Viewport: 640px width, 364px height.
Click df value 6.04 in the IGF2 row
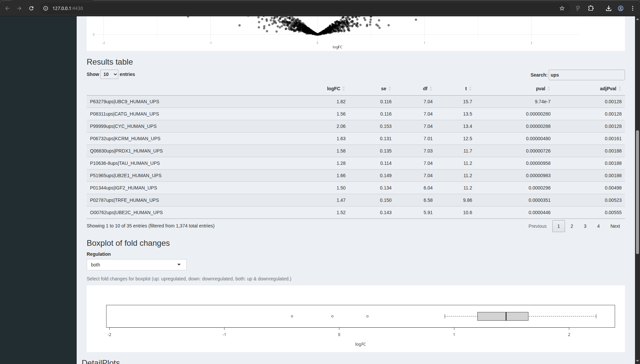(428, 188)
